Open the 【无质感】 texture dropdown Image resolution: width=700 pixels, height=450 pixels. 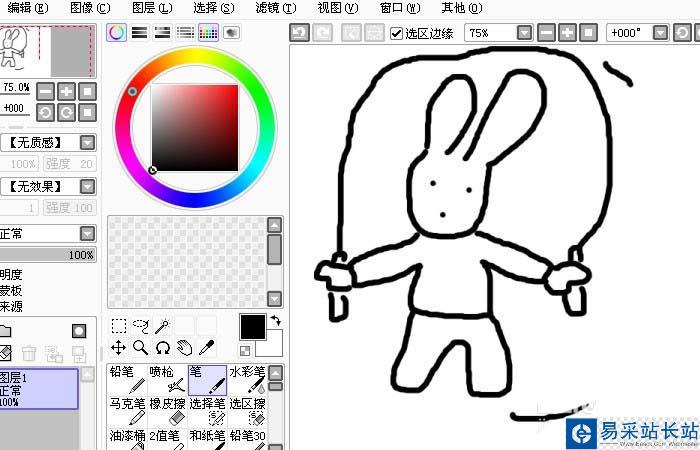[88, 143]
